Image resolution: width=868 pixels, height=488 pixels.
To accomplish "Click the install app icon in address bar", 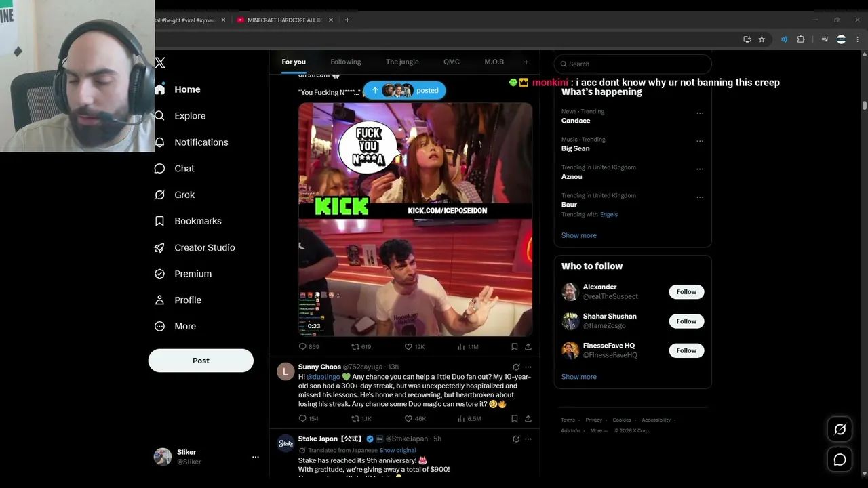I will 747,39.
